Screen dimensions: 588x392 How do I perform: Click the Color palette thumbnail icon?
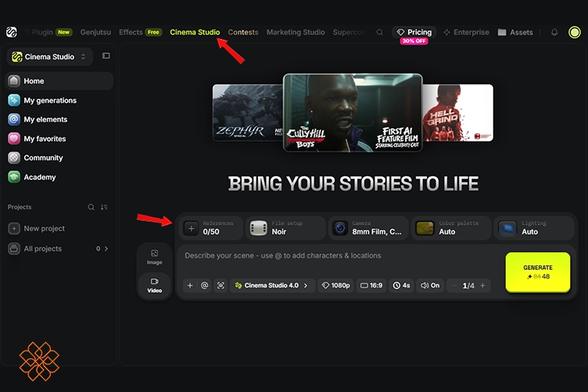point(425,228)
